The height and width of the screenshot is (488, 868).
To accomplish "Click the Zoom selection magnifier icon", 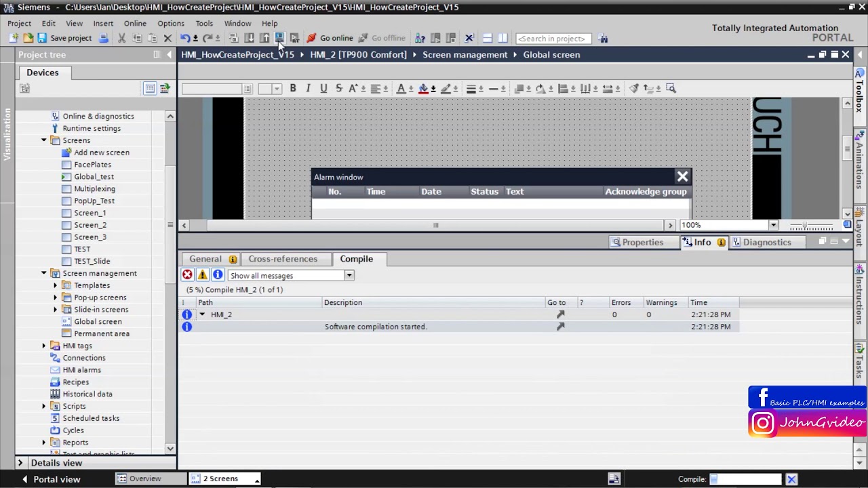I will (671, 88).
